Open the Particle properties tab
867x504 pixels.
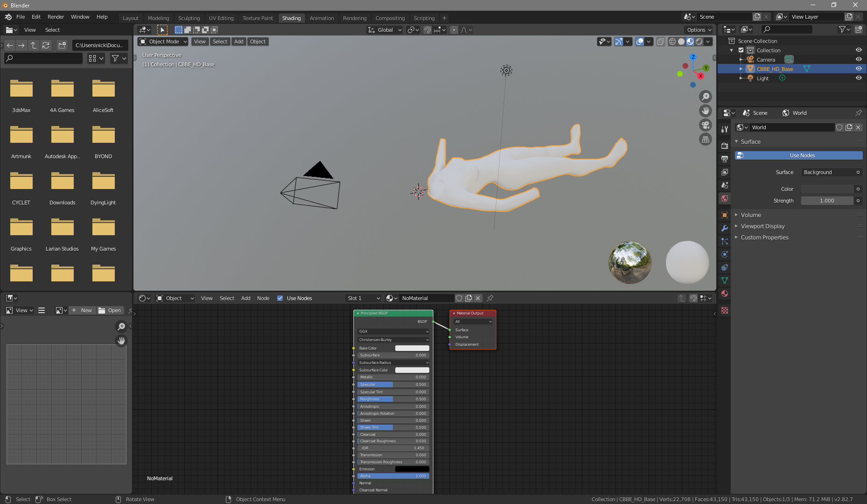coord(724,241)
